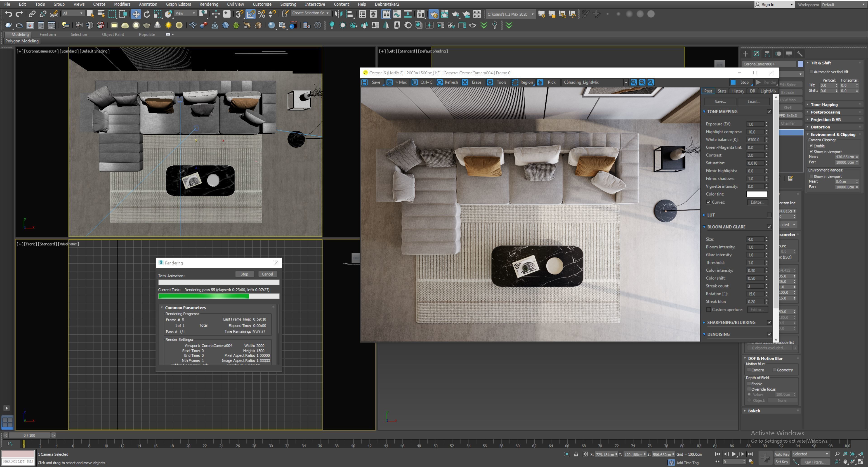Select the Select and Link tool
The width and height of the screenshot is (868, 467).
32,14
